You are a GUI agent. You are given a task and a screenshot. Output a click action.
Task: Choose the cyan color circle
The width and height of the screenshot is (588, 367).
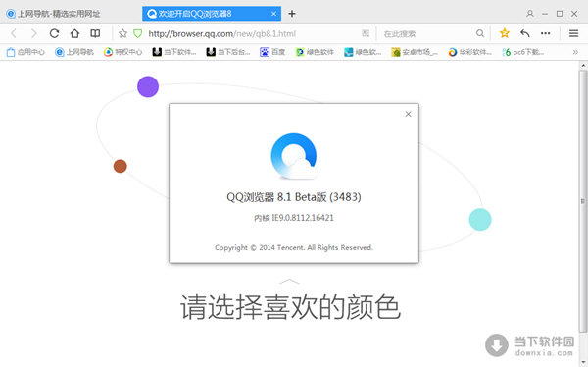tap(480, 220)
